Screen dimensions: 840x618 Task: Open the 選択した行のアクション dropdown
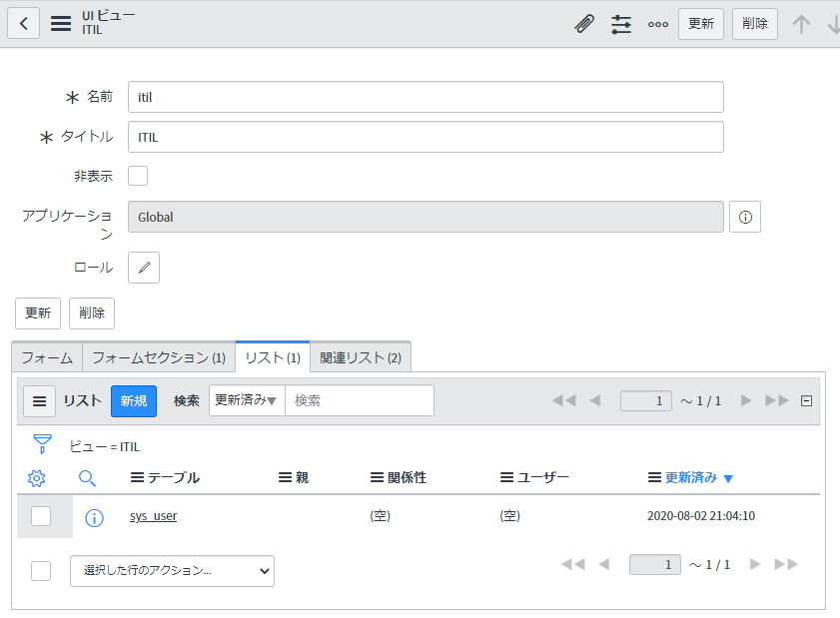point(172,571)
